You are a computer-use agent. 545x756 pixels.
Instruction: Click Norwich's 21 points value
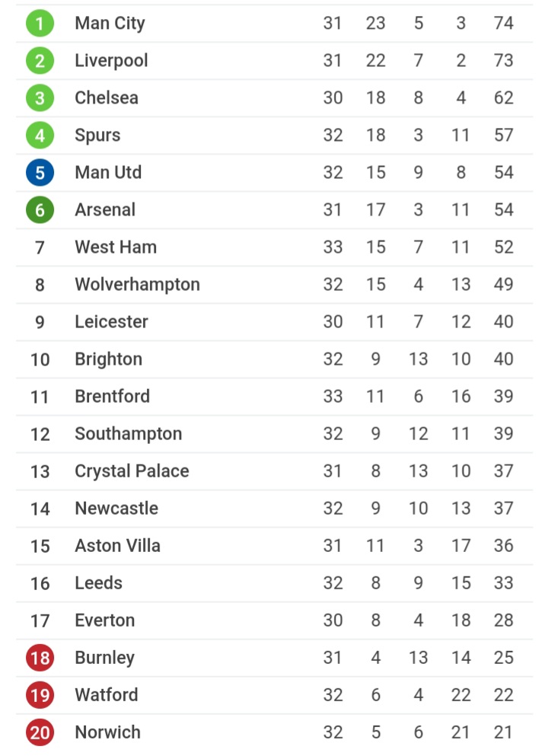[503, 732]
